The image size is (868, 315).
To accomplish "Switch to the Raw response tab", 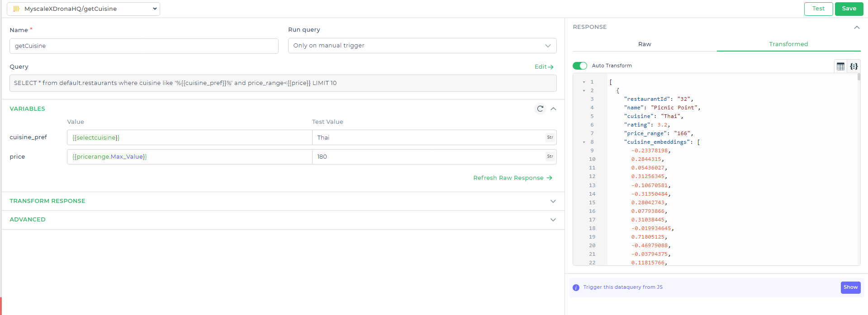I will tap(645, 44).
